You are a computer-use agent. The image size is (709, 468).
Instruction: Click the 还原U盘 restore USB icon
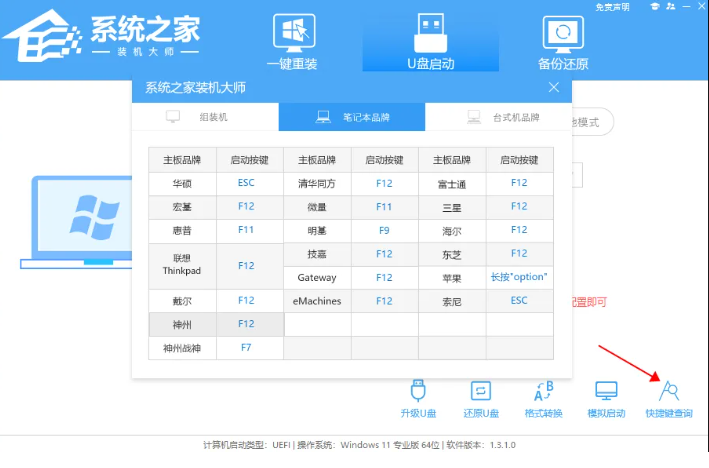pyautogui.click(x=481, y=398)
